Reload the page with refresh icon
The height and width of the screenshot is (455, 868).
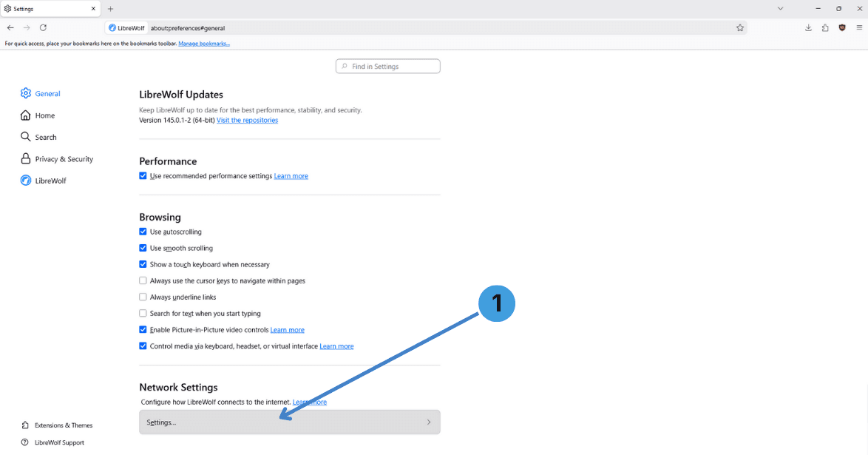tap(43, 27)
